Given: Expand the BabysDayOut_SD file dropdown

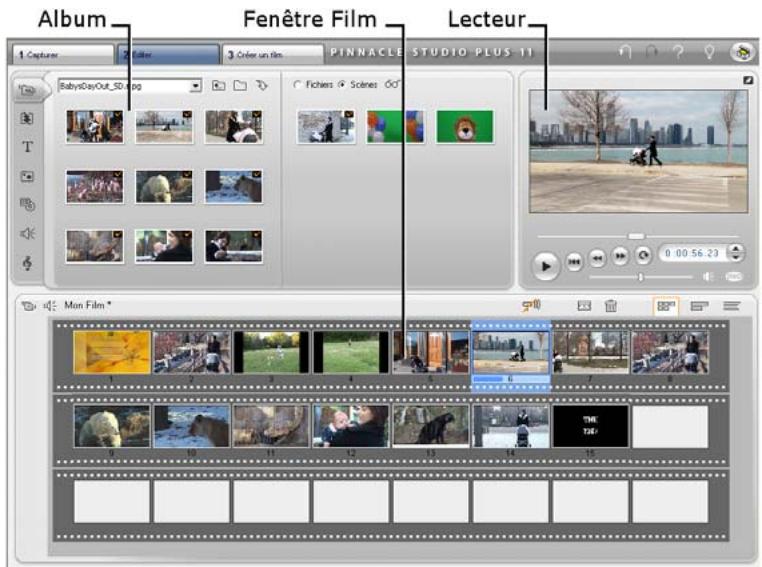Looking at the screenshot, I should (x=195, y=86).
